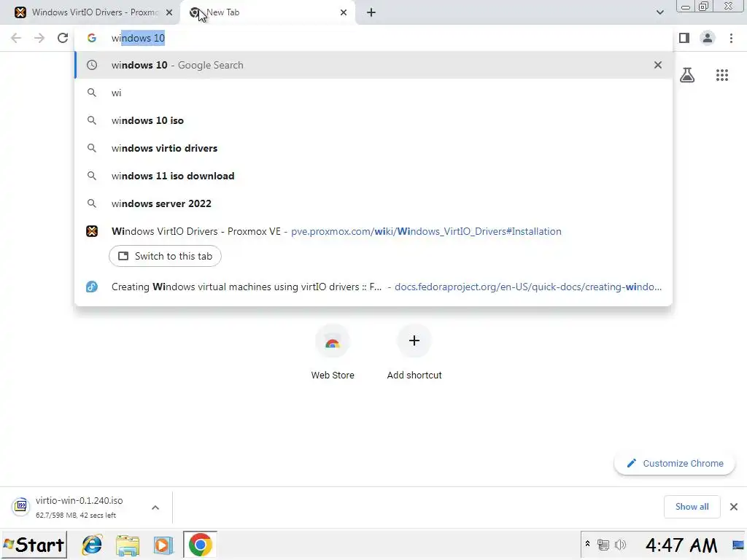Click Customize Chrome button
Screen dimensions: 747x560
coord(675,463)
